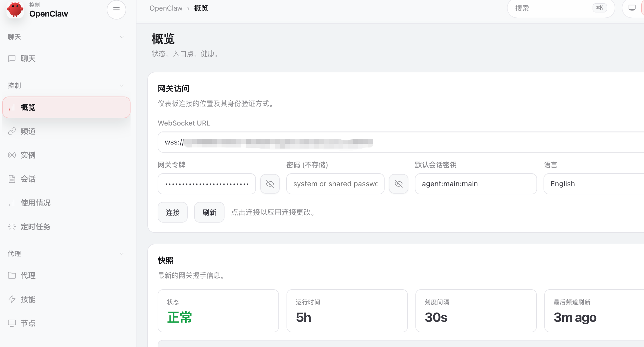This screenshot has height=347, width=644.
Task: Collapse the 控制 sidebar section
Action: coord(122,86)
